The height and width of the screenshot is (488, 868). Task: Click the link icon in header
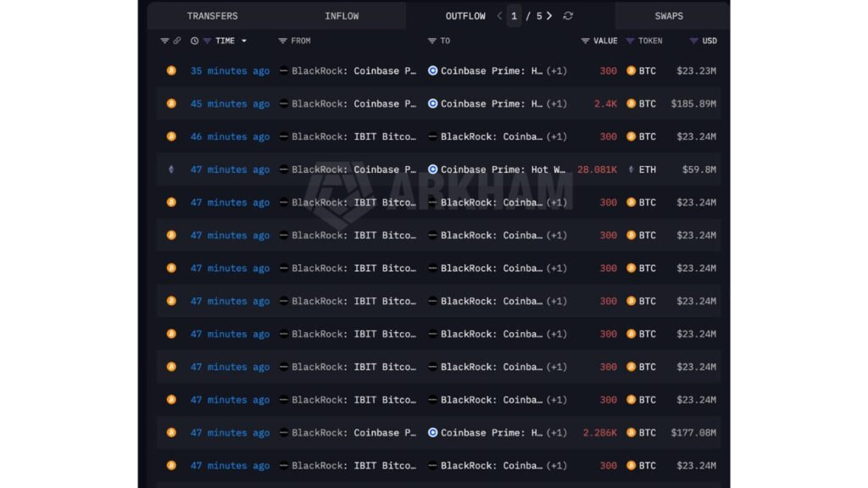click(x=176, y=41)
